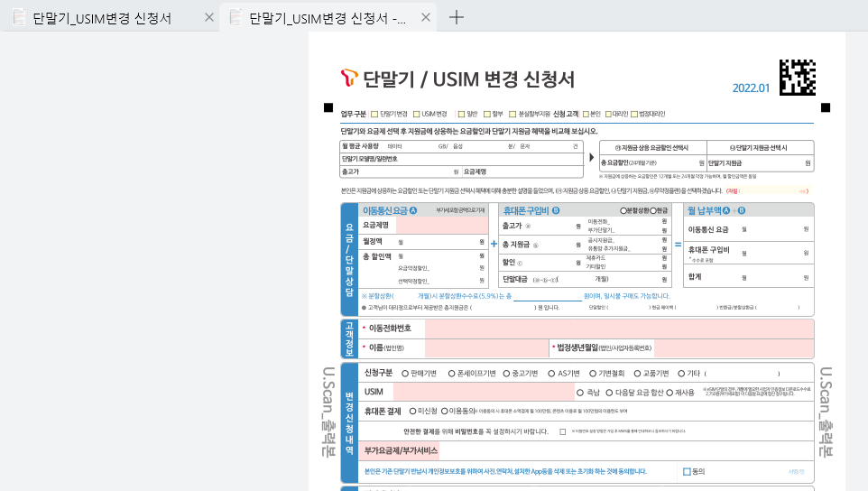Click the 출고가 field in the usage table

(x=401, y=172)
